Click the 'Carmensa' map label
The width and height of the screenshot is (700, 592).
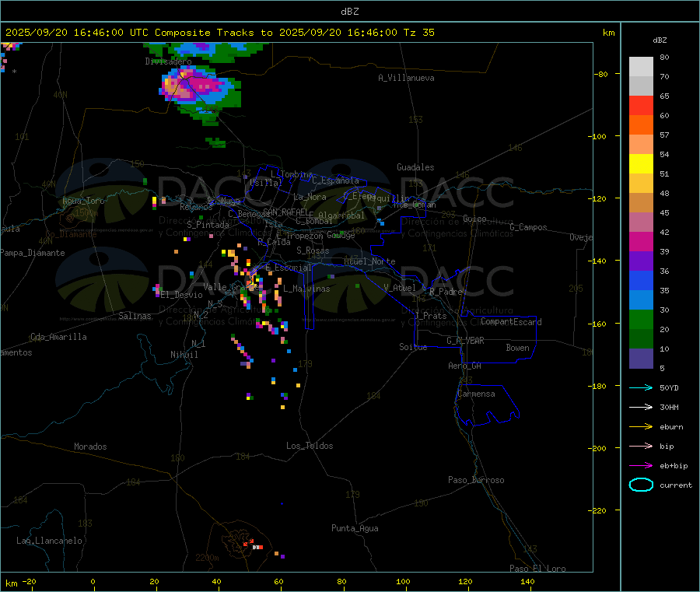tap(476, 394)
